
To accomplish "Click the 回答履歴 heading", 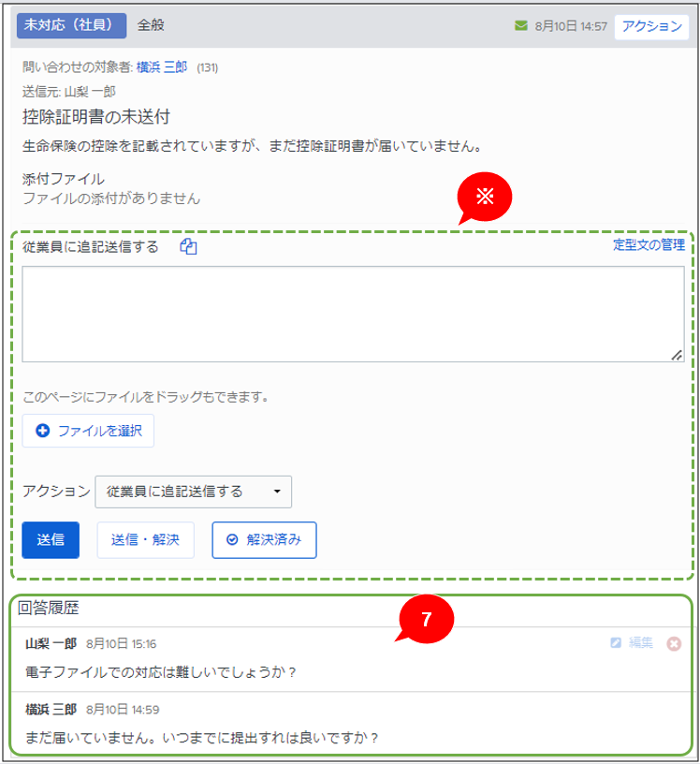I will point(49,608).
